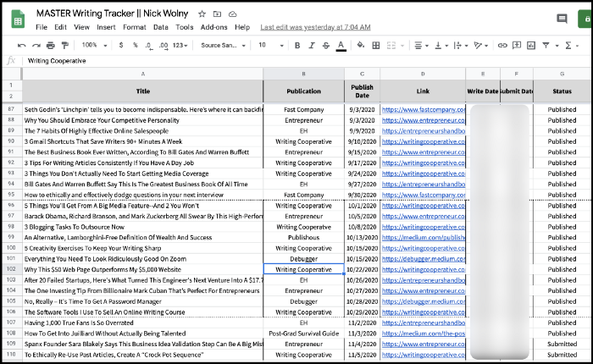
Task: Toggle strikethrough formatting
Action: point(326,46)
